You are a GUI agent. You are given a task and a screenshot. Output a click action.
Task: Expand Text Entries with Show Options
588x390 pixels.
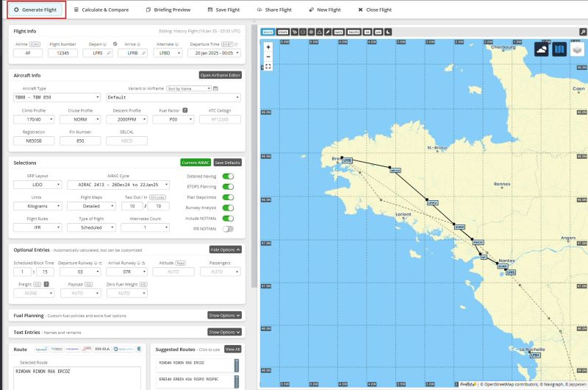coord(224,332)
